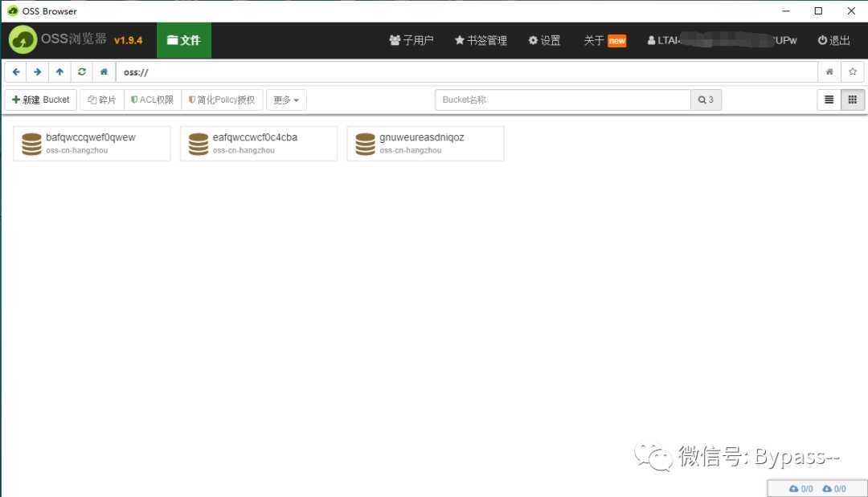
Task: Set current path as home page
Action: (x=829, y=72)
